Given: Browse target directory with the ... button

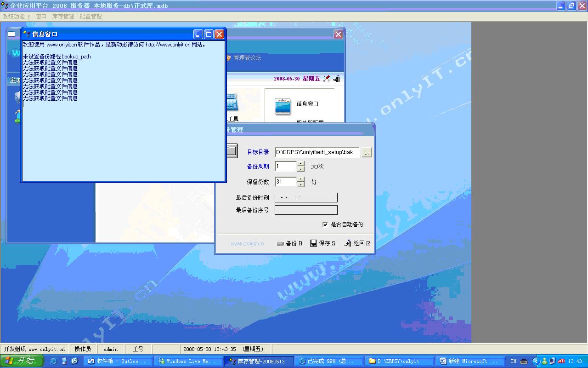Looking at the screenshot, I should tap(366, 152).
